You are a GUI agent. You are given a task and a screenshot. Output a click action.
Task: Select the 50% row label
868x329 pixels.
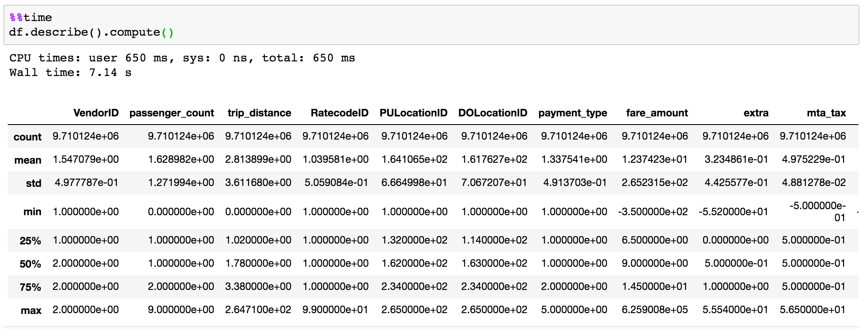[x=30, y=264]
